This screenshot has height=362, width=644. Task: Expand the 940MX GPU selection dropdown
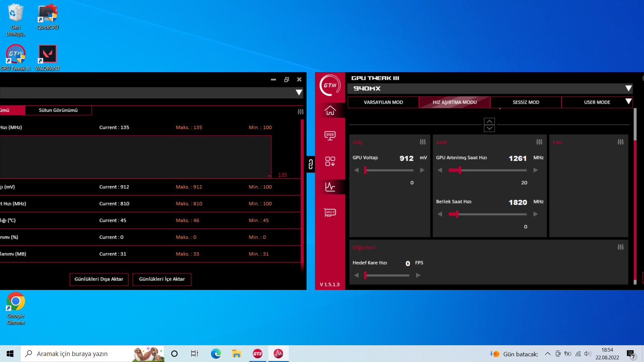[628, 88]
